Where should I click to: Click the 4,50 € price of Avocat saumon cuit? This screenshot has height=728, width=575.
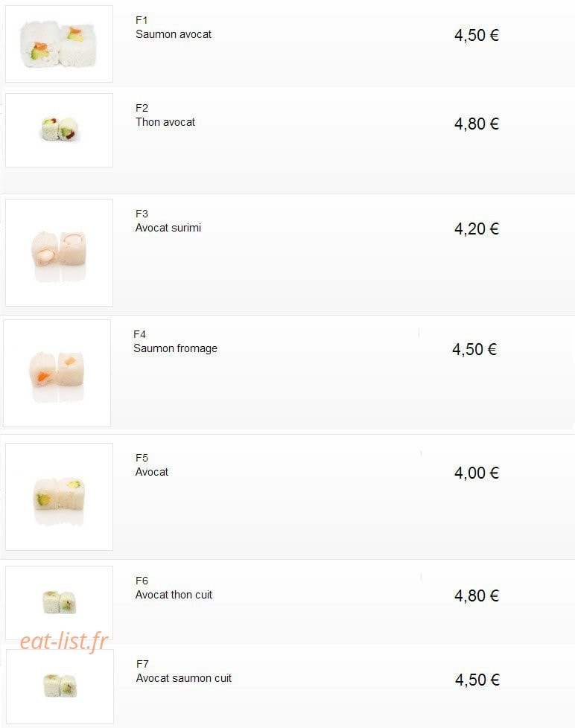coord(477,680)
